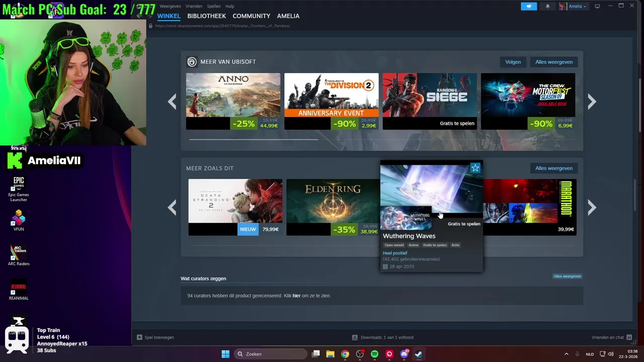Open the 'Vrienden en chat' icon
The width and height of the screenshot is (644, 362).
pos(628,337)
